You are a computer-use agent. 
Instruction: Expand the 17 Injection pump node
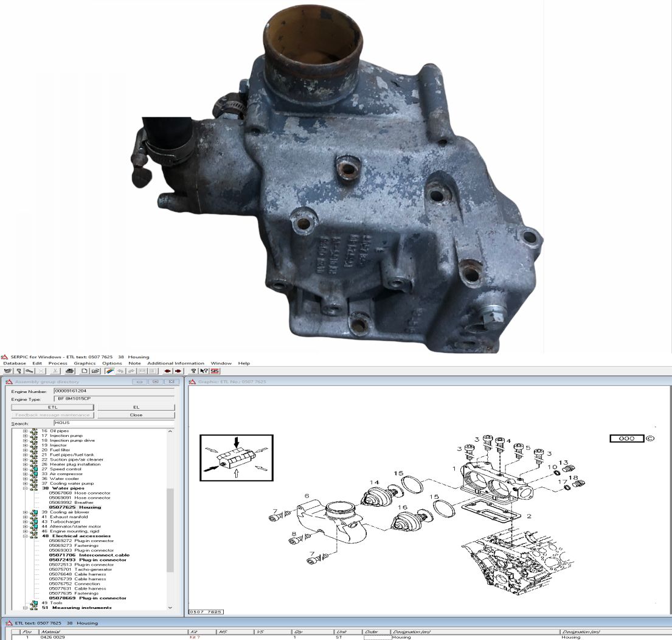point(26,436)
